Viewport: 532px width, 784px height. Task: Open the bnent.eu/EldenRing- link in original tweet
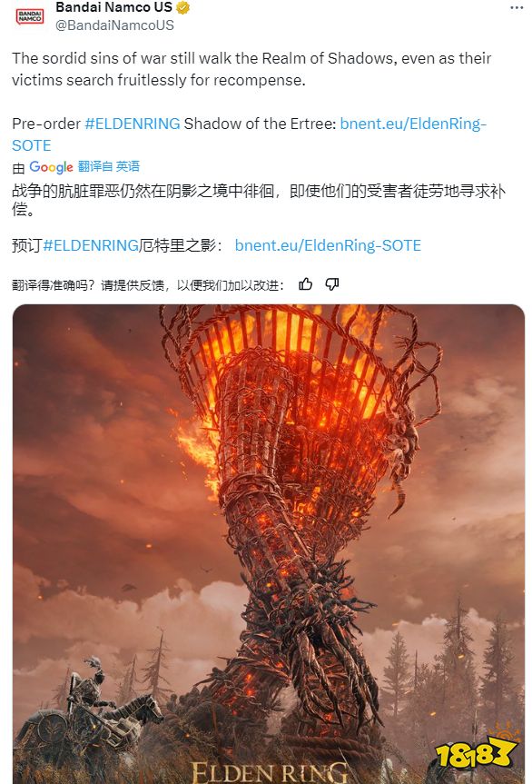413,124
